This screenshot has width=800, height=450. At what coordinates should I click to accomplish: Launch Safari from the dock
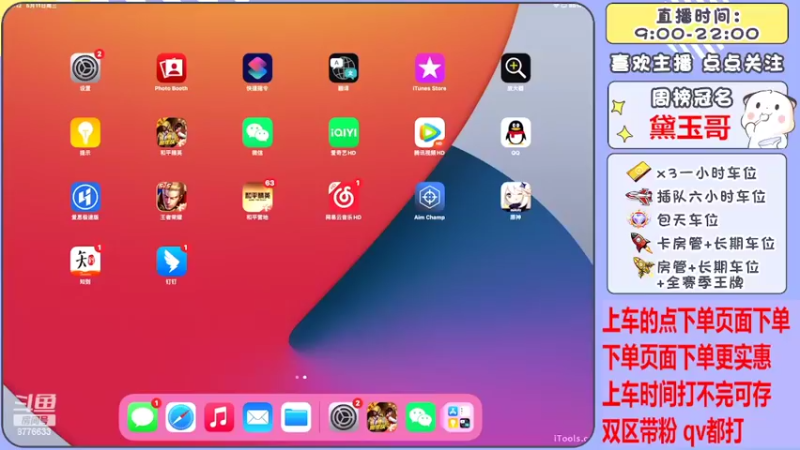pyautogui.click(x=181, y=417)
